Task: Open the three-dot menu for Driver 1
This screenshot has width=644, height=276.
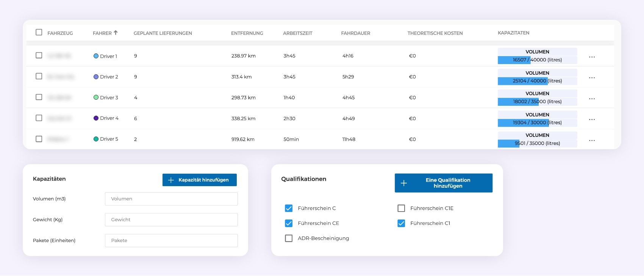Action: 592,57
